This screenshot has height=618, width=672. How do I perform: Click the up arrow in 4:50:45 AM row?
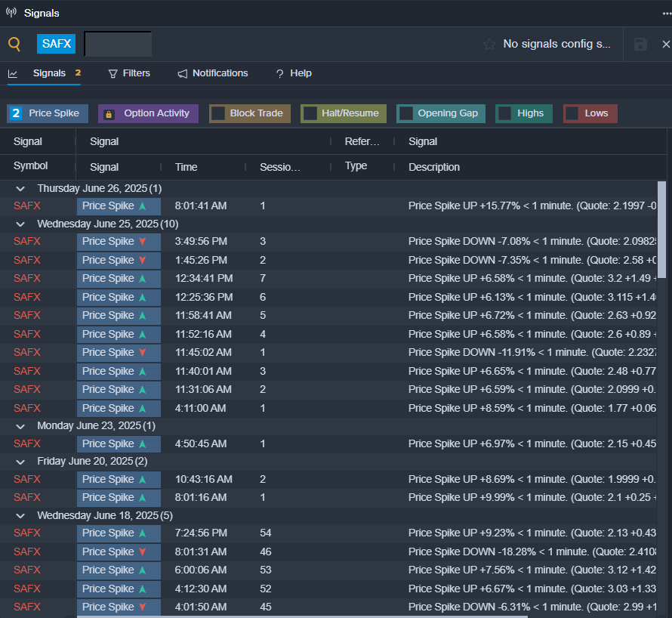coord(142,444)
